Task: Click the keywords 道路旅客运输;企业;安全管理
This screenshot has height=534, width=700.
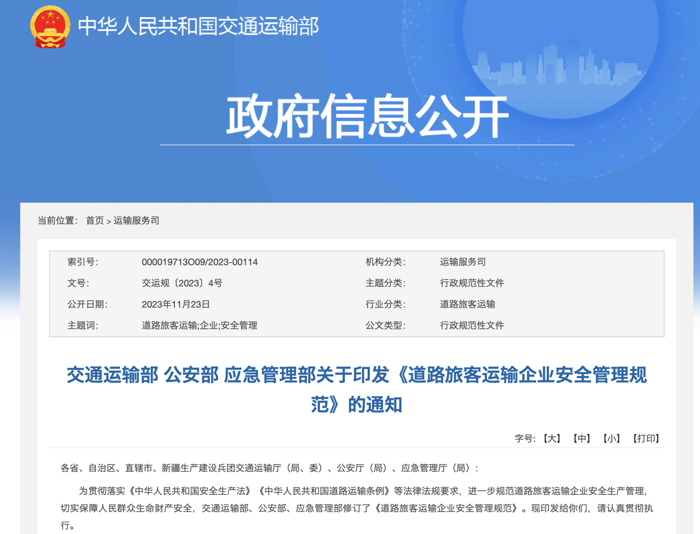Action: click(199, 325)
